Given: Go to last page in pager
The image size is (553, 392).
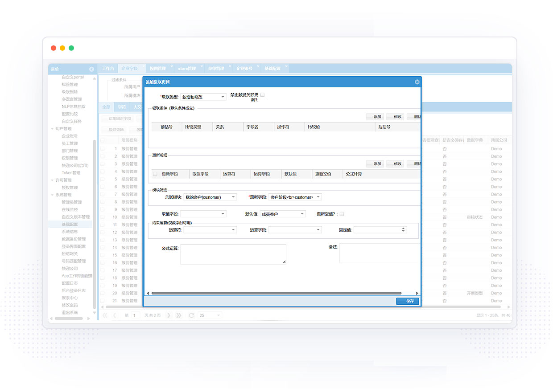Looking at the screenshot, I should pyautogui.click(x=178, y=315).
